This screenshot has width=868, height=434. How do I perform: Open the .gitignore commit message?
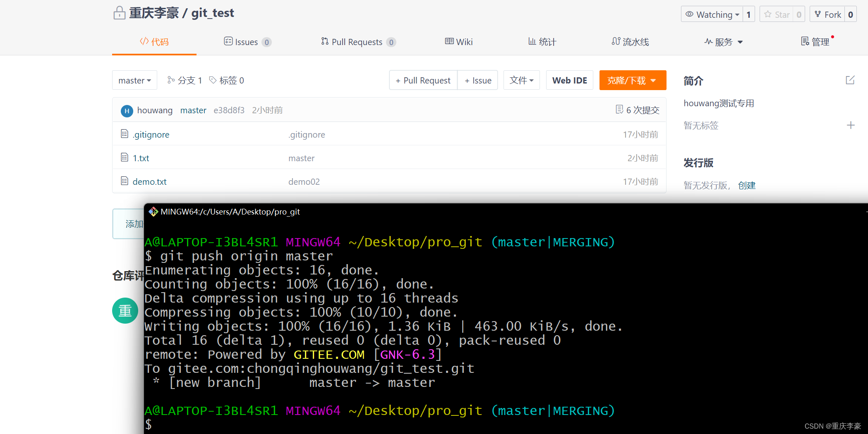[x=307, y=135]
